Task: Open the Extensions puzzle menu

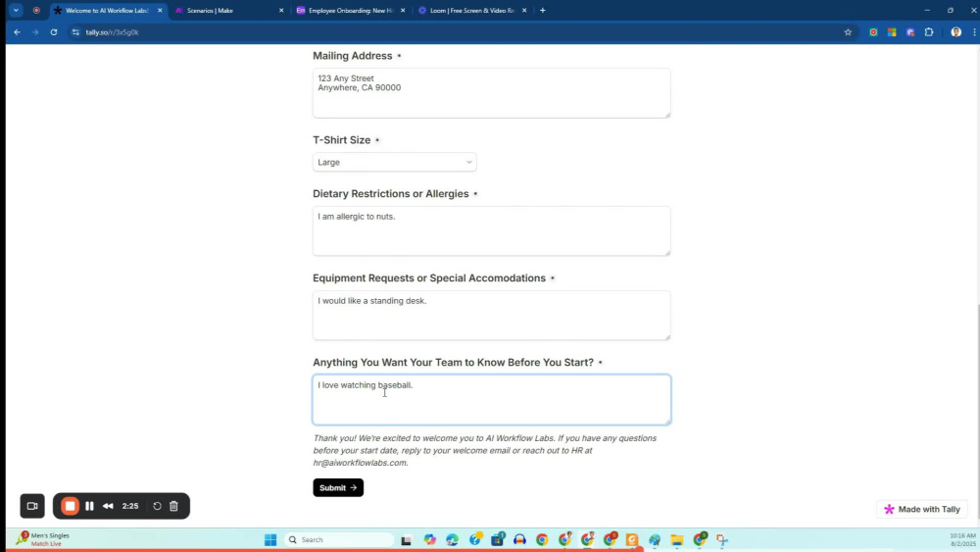Action: click(x=929, y=32)
